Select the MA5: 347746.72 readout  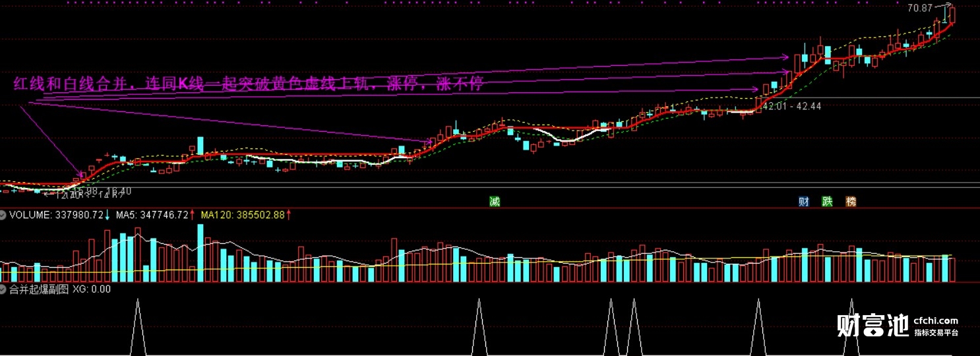pyautogui.click(x=152, y=215)
